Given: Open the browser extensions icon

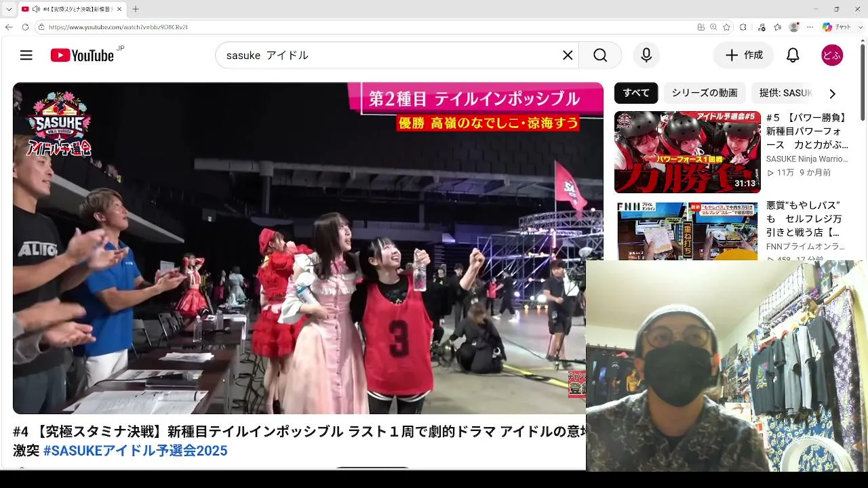Looking at the screenshot, I should pyautogui.click(x=743, y=27).
